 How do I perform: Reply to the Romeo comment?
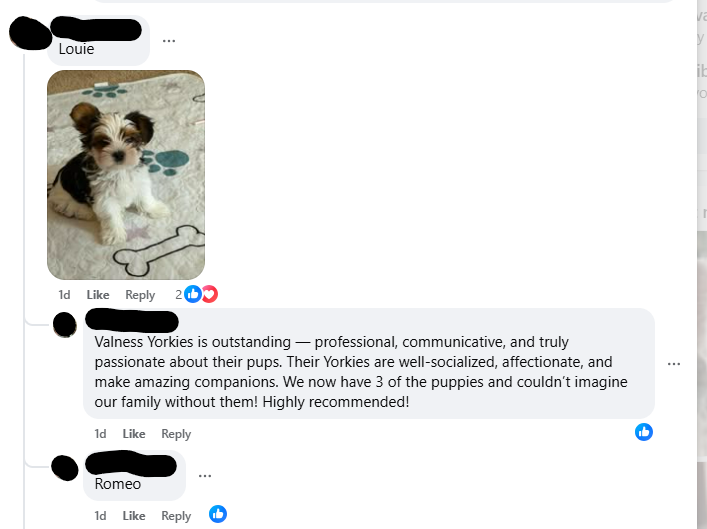tap(176, 515)
